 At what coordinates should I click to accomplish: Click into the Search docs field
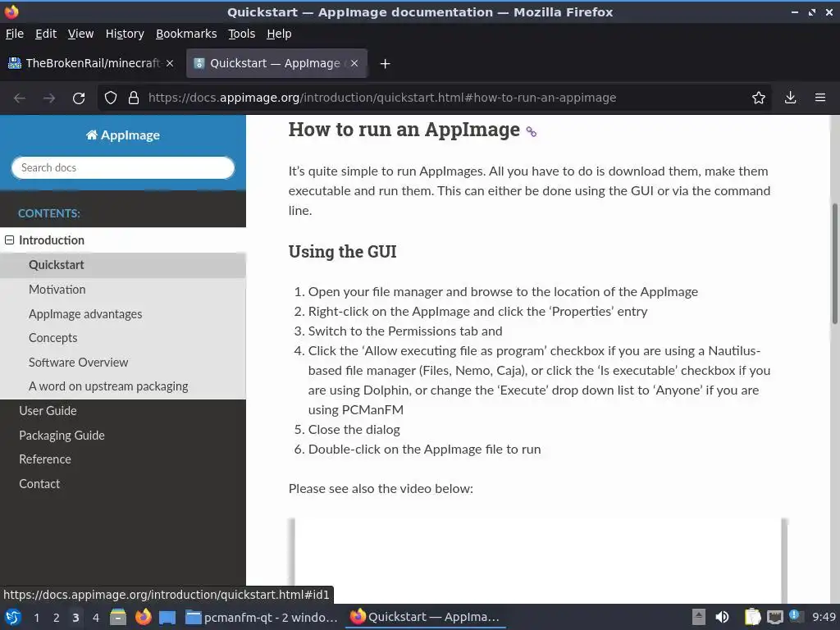click(123, 167)
